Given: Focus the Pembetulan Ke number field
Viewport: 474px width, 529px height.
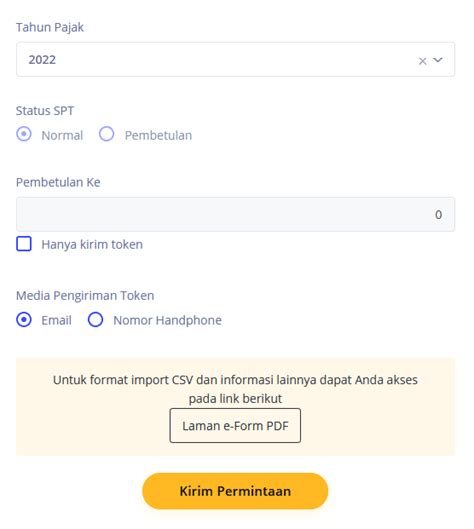Looking at the screenshot, I should click(x=235, y=214).
